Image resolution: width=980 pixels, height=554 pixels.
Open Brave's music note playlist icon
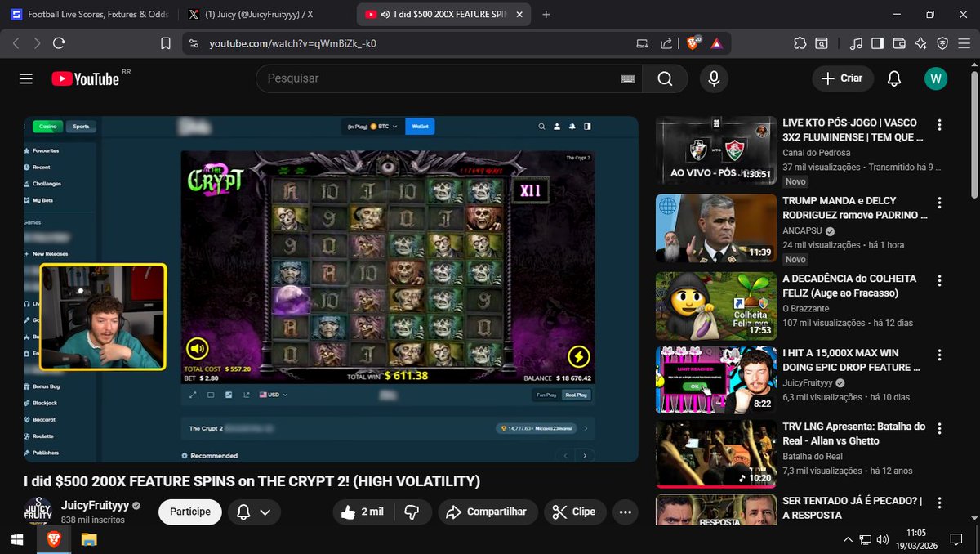click(x=856, y=43)
